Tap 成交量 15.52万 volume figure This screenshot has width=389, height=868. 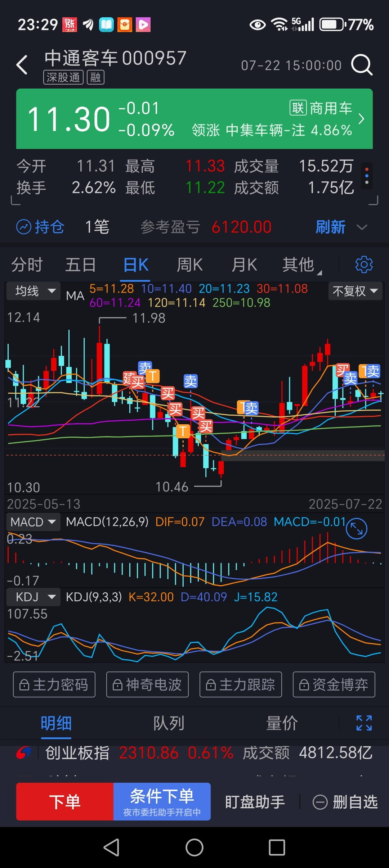coord(294,166)
